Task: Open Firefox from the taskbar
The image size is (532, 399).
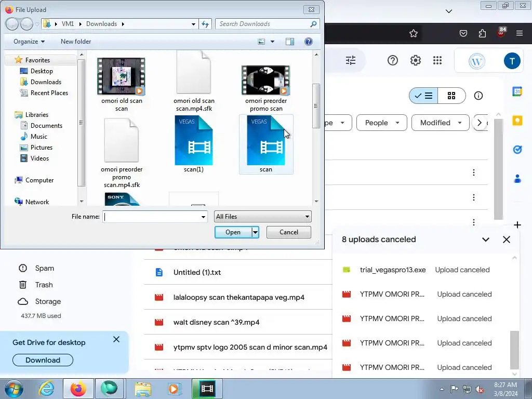Action: [x=78, y=389]
